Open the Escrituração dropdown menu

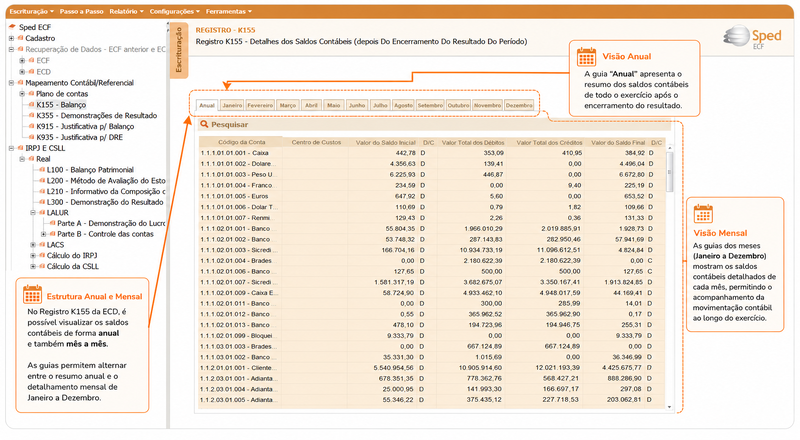coord(32,11)
